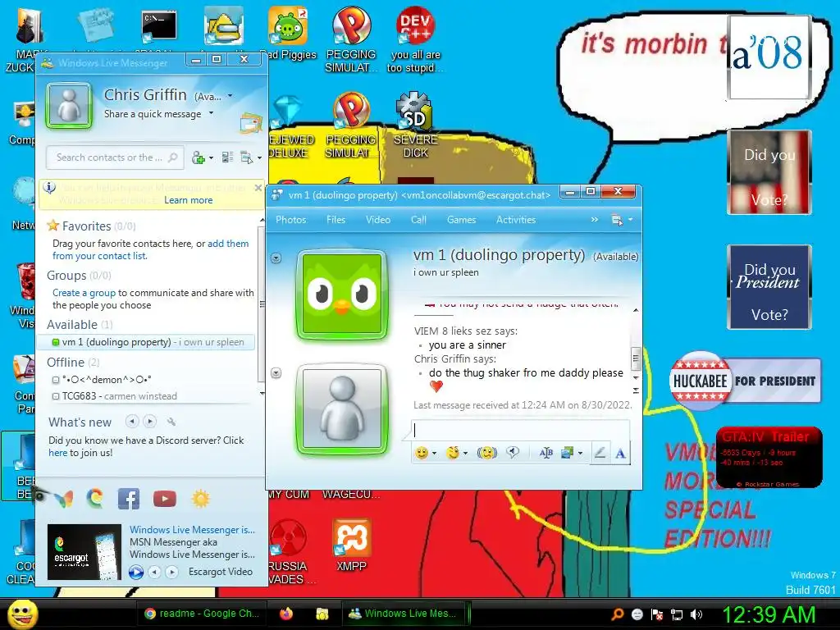Open dropdown arrow beside chat window menu icon
Screen dimensions: 840x630
coord(631,220)
